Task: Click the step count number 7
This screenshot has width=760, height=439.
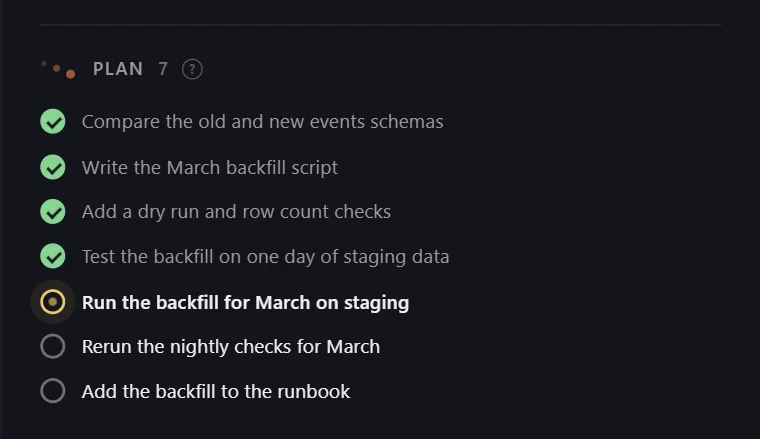Action: pos(163,69)
